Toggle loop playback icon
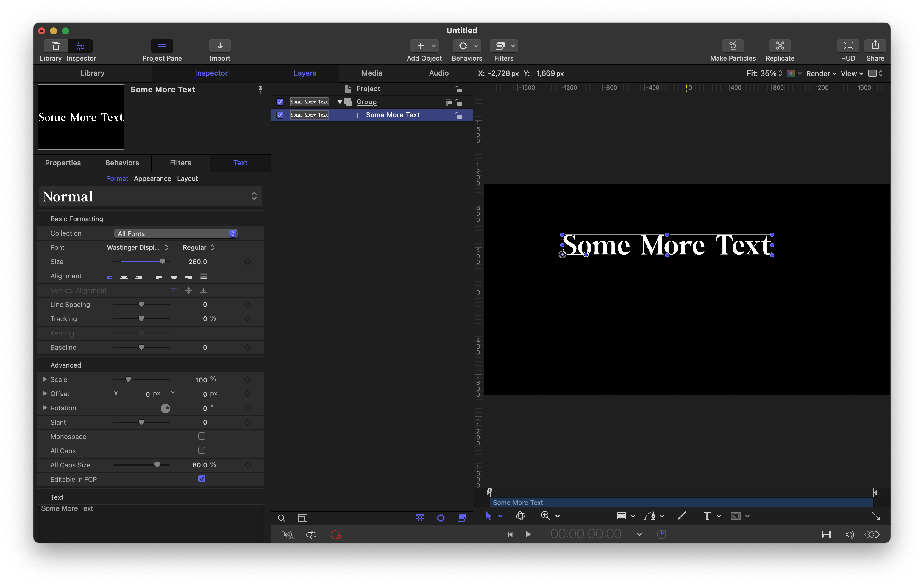924x587 pixels. pyautogui.click(x=311, y=534)
